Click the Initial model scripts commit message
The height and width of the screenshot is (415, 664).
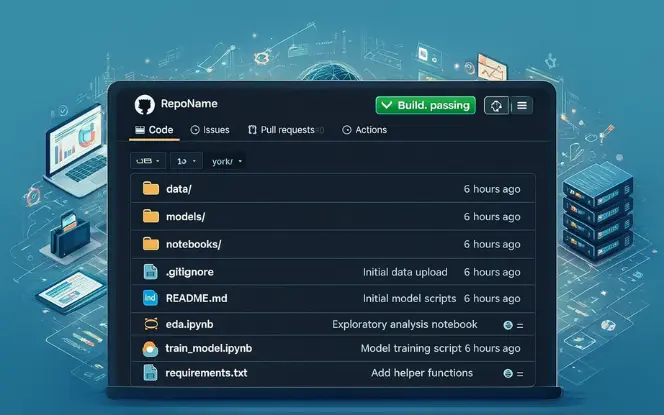coord(409,299)
